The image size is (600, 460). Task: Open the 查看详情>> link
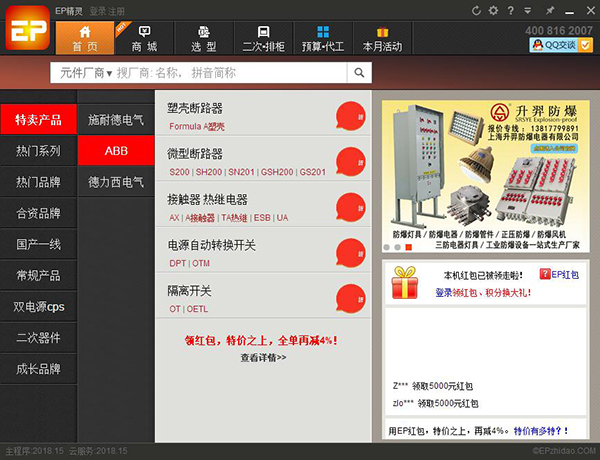(x=263, y=357)
